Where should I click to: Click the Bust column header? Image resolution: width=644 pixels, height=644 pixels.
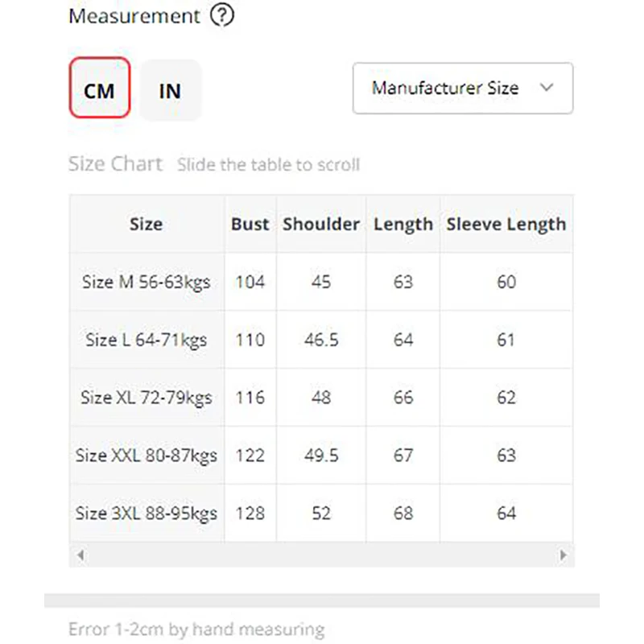(250, 225)
